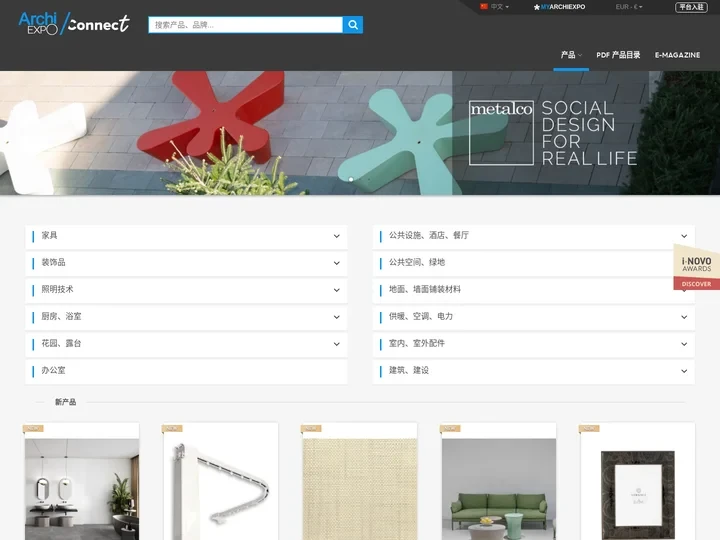Click the NEW tag on green sofa card
The height and width of the screenshot is (540, 720).
pos(450,428)
